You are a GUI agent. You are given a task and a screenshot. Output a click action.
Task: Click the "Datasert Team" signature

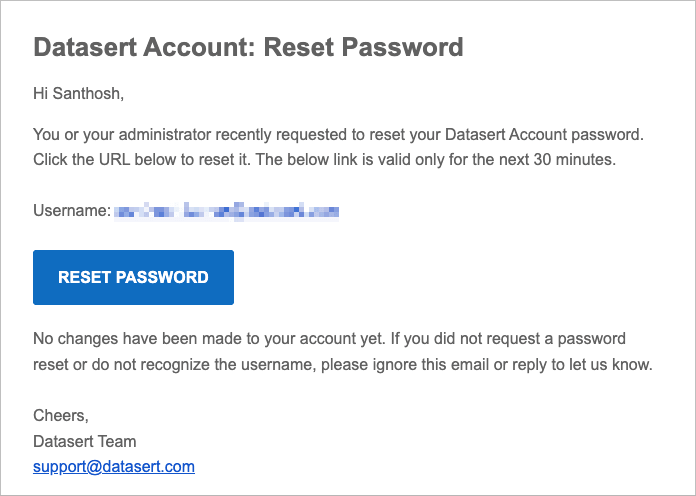point(85,441)
